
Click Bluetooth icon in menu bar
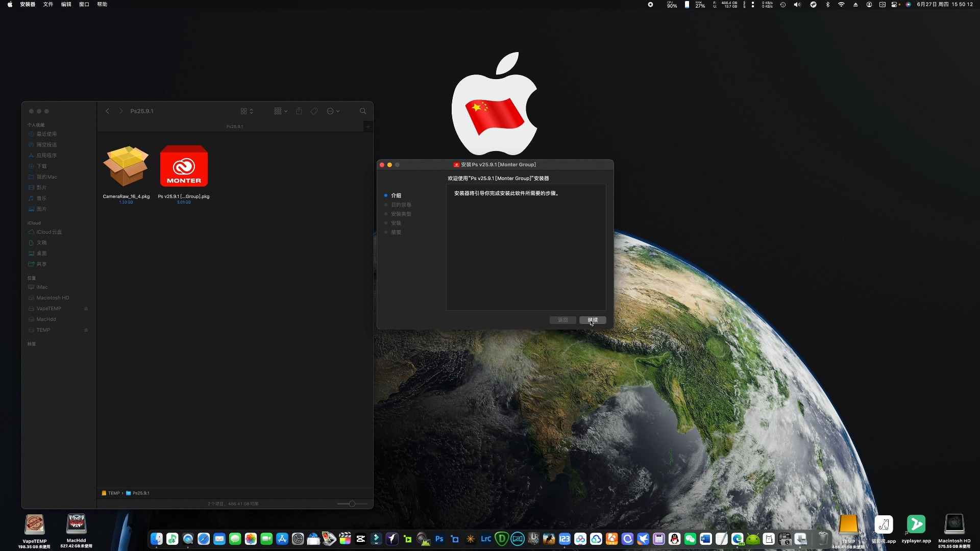tap(828, 5)
